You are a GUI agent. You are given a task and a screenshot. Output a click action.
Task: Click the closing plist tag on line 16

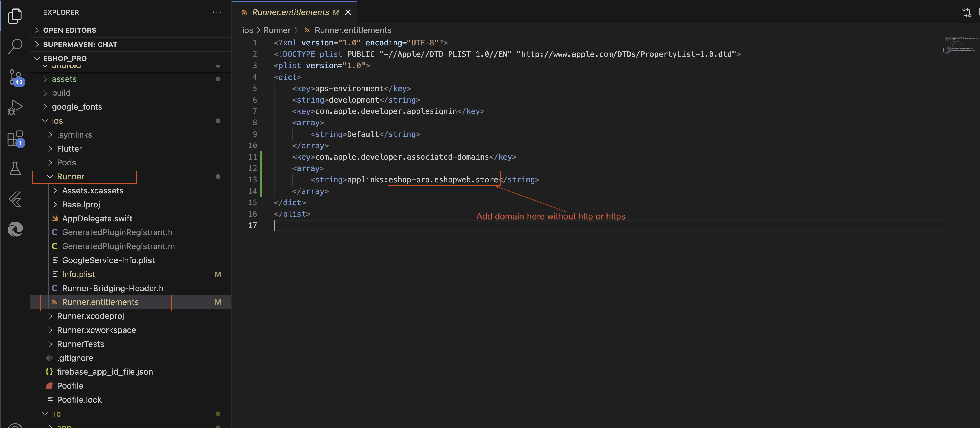click(292, 214)
